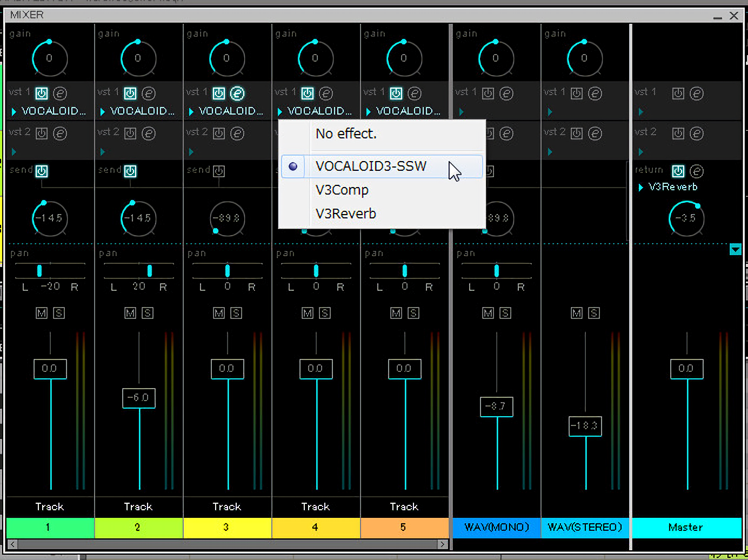Select Track 2 lime label
The width and height of the screenshot is (748, 560).
point(139,528)
